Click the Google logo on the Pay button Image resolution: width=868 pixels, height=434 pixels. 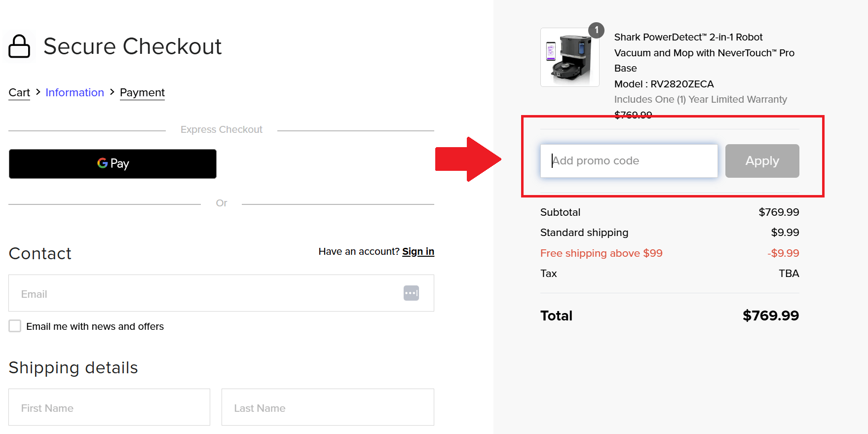(103, 163)
